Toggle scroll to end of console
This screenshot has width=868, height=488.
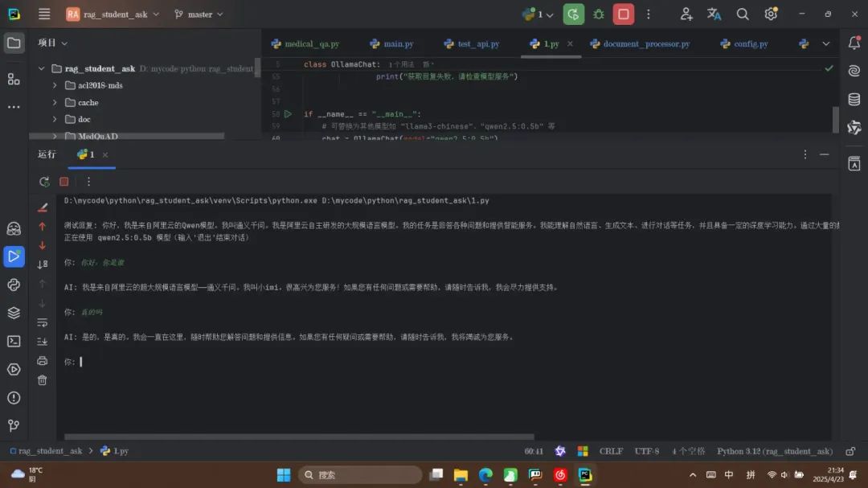click(43, 342)
